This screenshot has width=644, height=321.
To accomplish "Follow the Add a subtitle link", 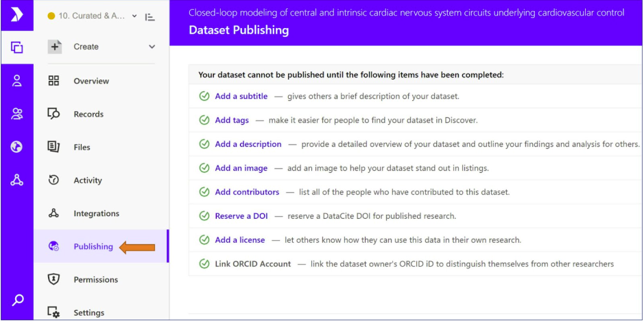I will pos(241,96).
